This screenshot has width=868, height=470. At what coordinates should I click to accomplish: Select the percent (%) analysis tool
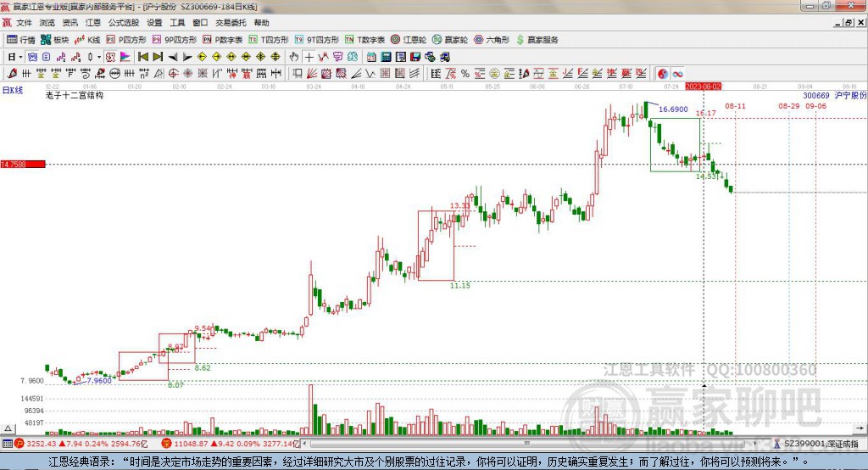[x=465, y=73]
